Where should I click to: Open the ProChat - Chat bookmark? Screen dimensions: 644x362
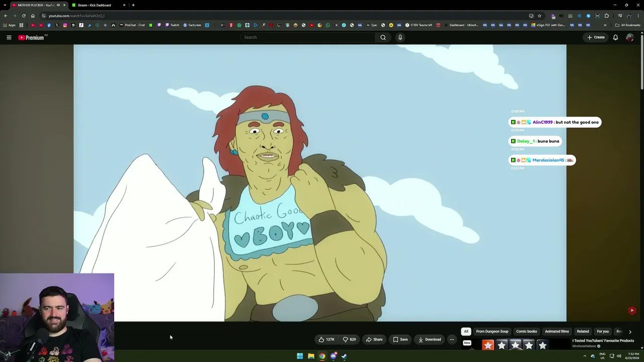[132, 25]
